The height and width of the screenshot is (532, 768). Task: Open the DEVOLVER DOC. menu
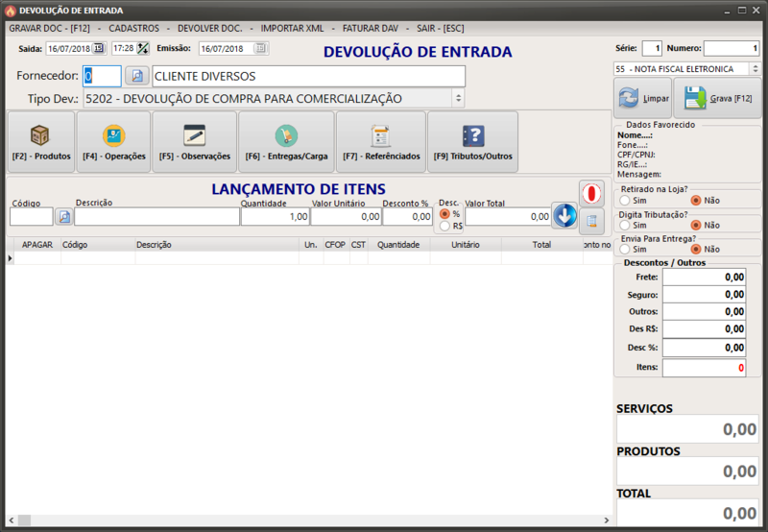(209, 29)
